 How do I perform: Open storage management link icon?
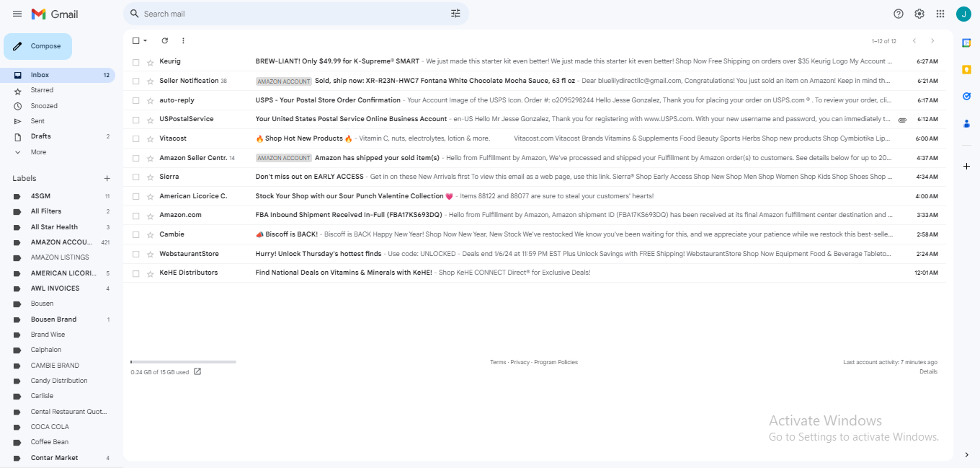[197, 372]
